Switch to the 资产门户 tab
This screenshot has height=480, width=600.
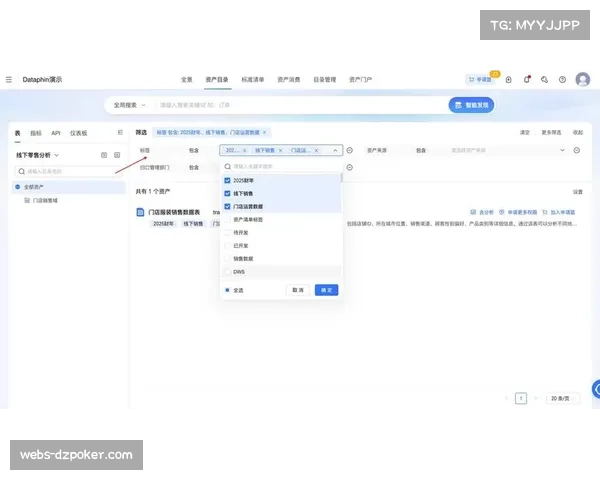tap(360, 80)
